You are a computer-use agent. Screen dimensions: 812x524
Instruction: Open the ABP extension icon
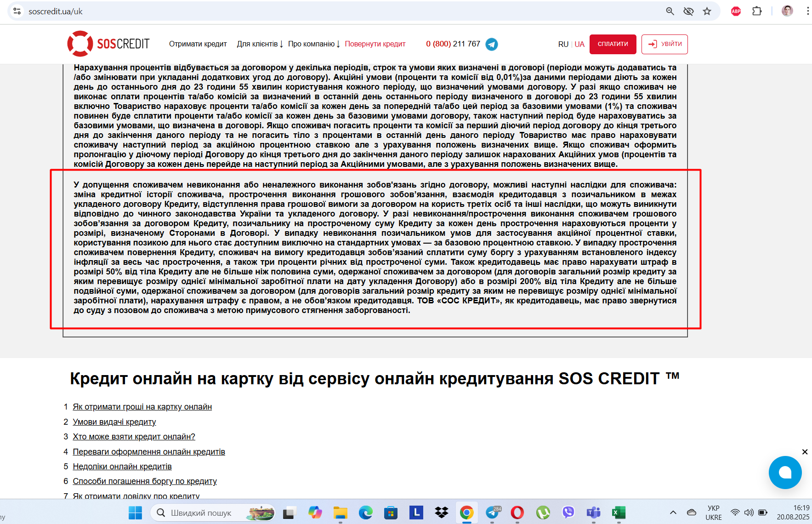tap(736, 11)
